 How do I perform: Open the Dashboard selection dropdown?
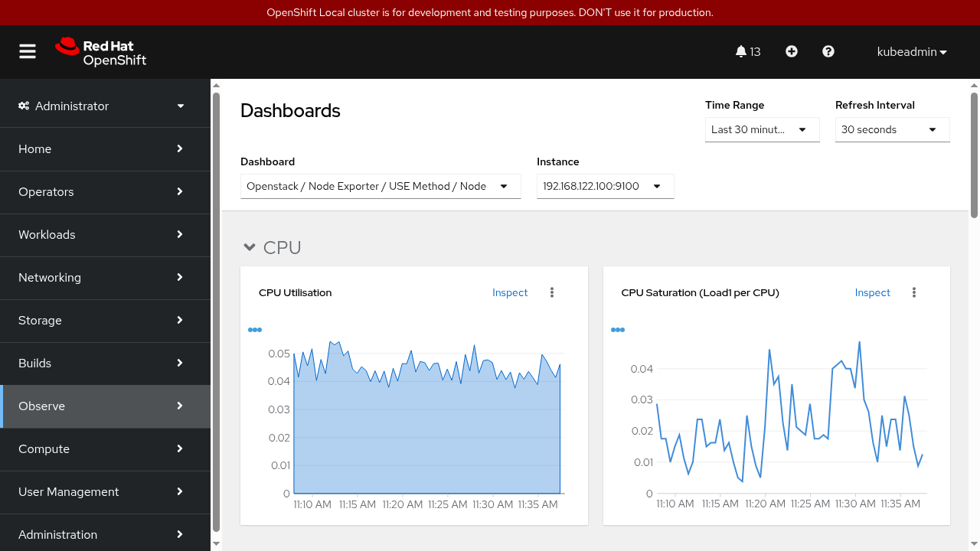[381, 186]
